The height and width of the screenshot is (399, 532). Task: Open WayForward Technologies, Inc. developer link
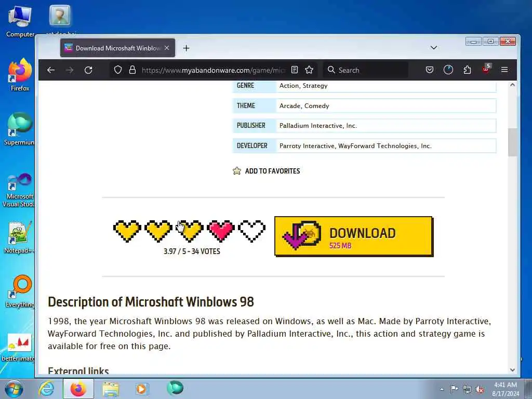coord(385,146)
